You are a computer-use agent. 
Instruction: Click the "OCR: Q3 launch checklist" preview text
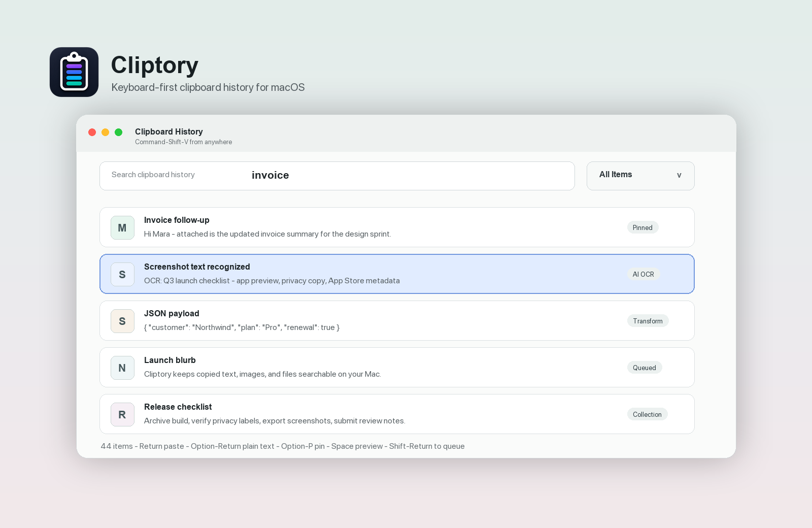(x=272, y=281)
